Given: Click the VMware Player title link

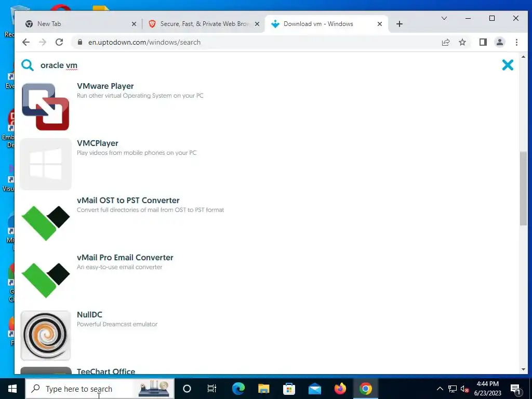Looking at the screenshot, I should [105, 86].
